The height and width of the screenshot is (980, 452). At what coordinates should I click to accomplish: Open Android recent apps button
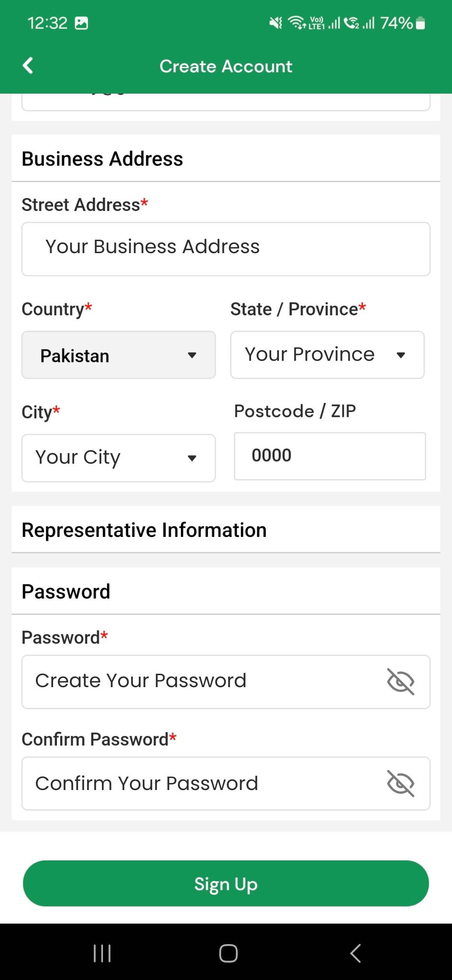(x=102, y=953)
